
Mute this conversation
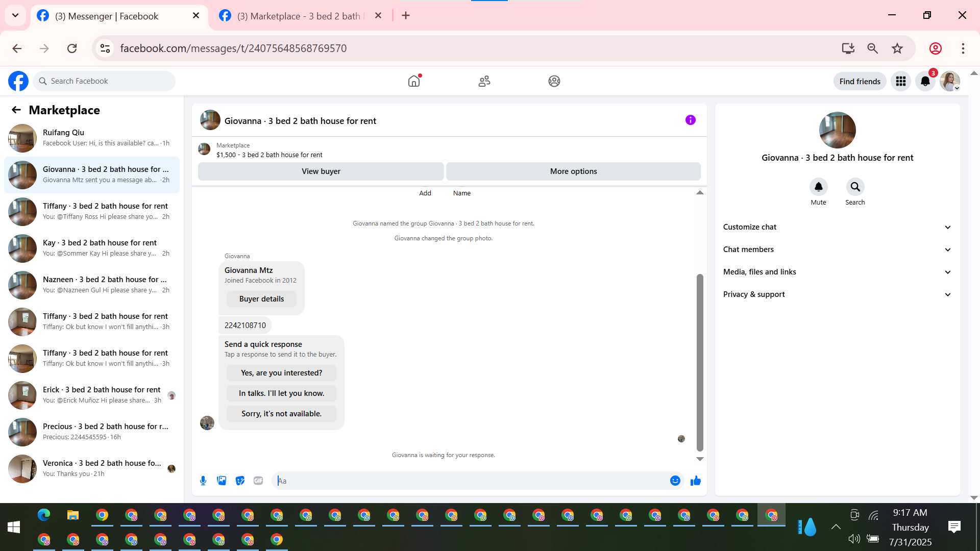(x=818, y=187)
